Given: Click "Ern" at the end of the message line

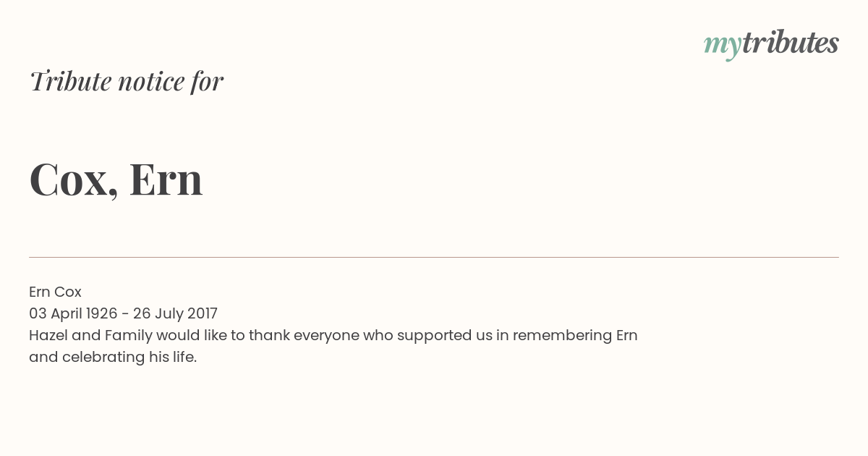Looking at the screenshot, I should pyautogui.click(x=626, y=335).
